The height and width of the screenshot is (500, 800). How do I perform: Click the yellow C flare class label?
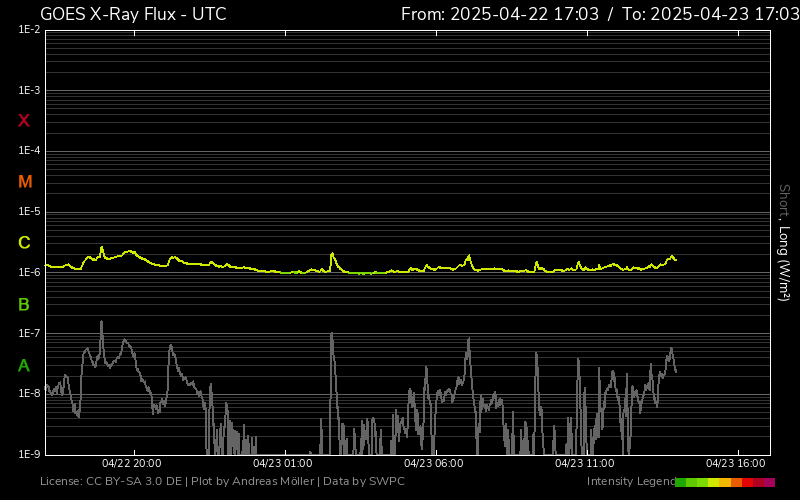tap(24, 243)
